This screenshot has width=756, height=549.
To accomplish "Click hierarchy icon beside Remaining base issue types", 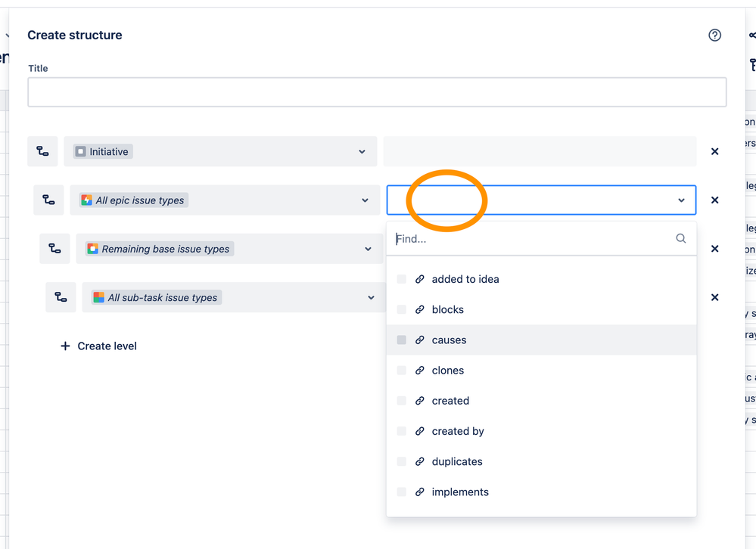I will click(x=54, y=249).
